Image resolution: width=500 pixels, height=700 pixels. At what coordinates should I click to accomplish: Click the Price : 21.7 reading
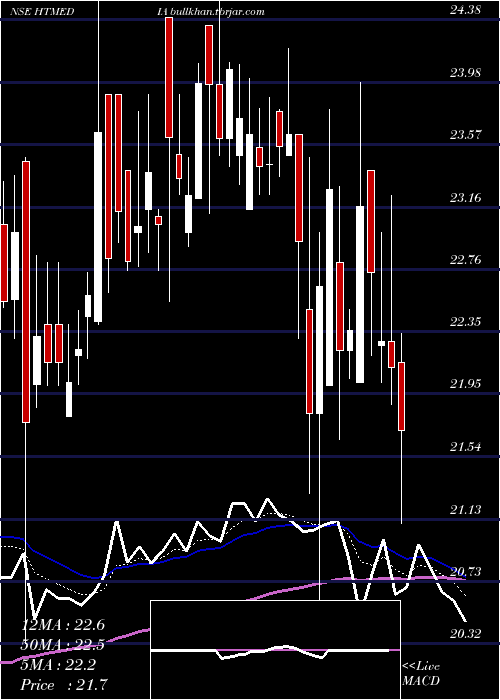coord(64,684)
